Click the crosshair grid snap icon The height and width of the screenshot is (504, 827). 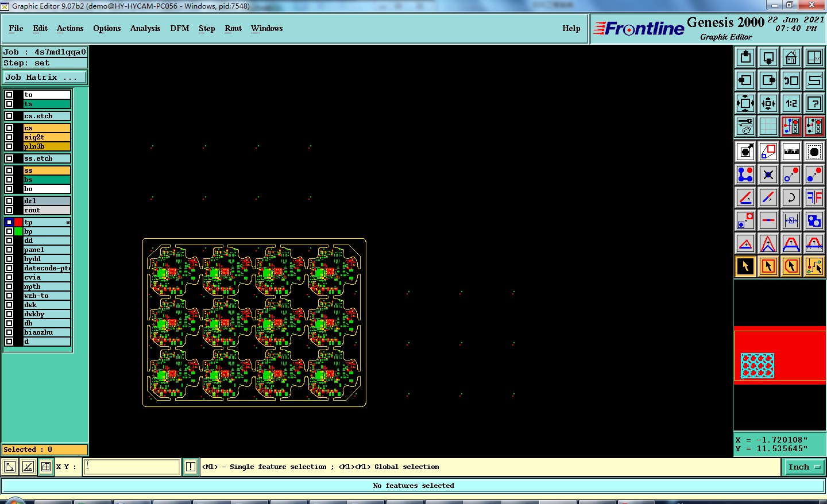[x=46, y=467]
